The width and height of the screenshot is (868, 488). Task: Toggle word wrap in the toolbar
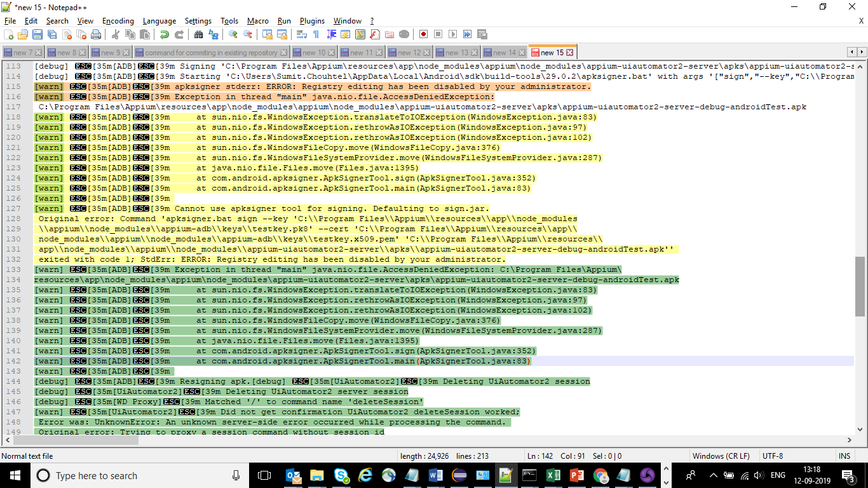tap(302, 34)
